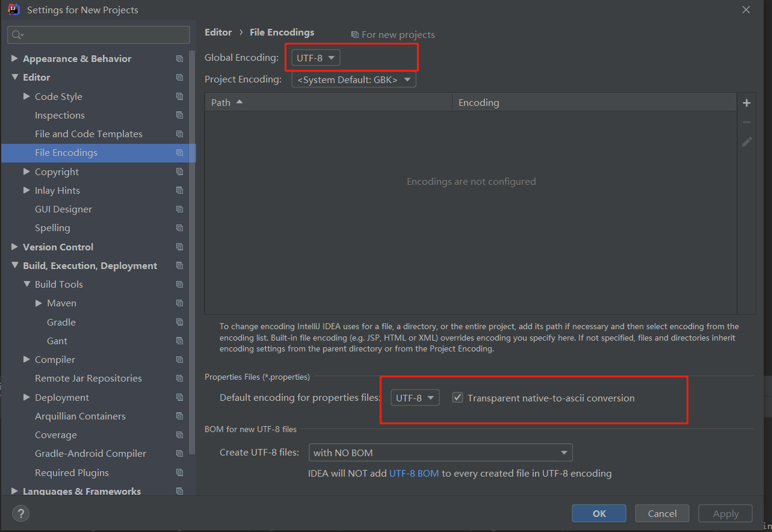Open the Create UTF-8 files BOM dropdown
Viewport: 772px width, 532px height.
(x=440, y=453)
